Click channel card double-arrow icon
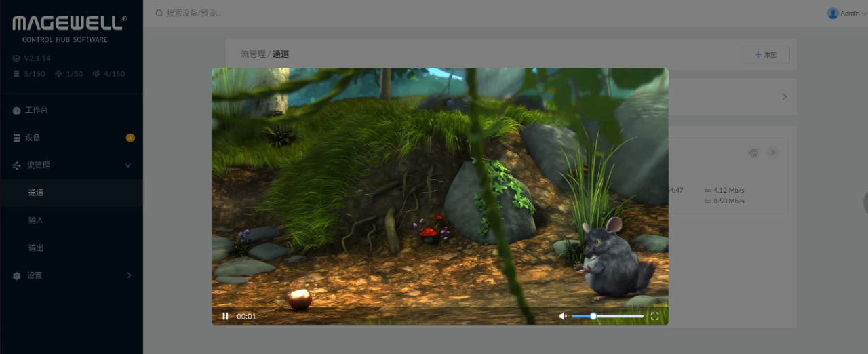The width and height of the screenshot is (868, 354). click(x=773, y=153)
